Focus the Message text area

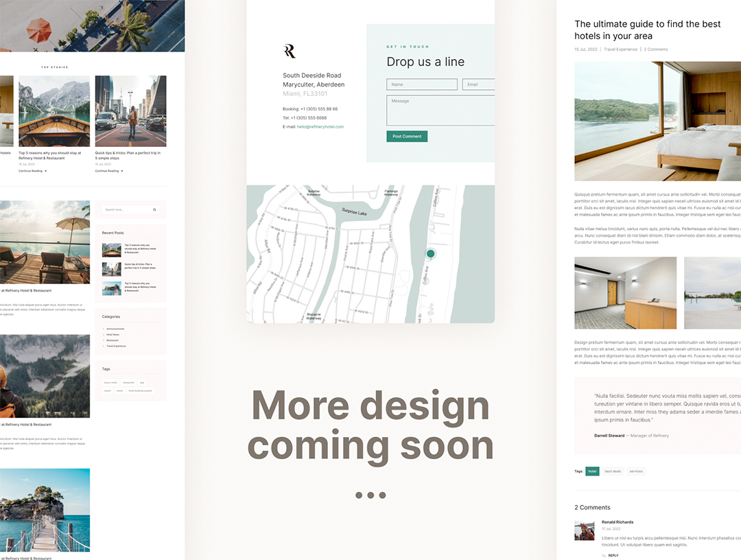[x=440, y=110]
